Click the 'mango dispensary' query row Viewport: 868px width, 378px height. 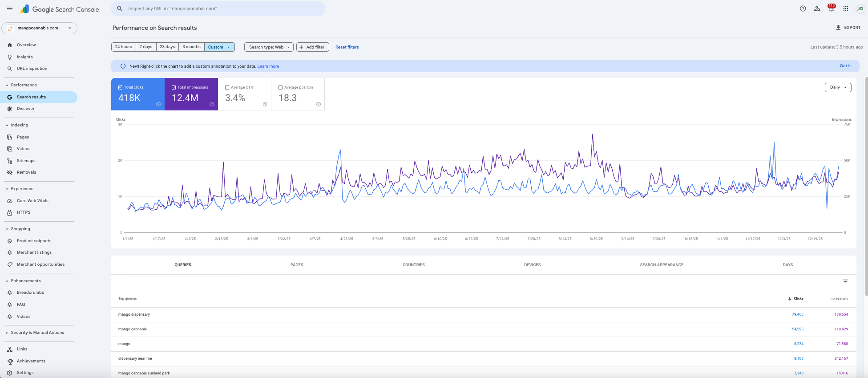coord(484,315)
